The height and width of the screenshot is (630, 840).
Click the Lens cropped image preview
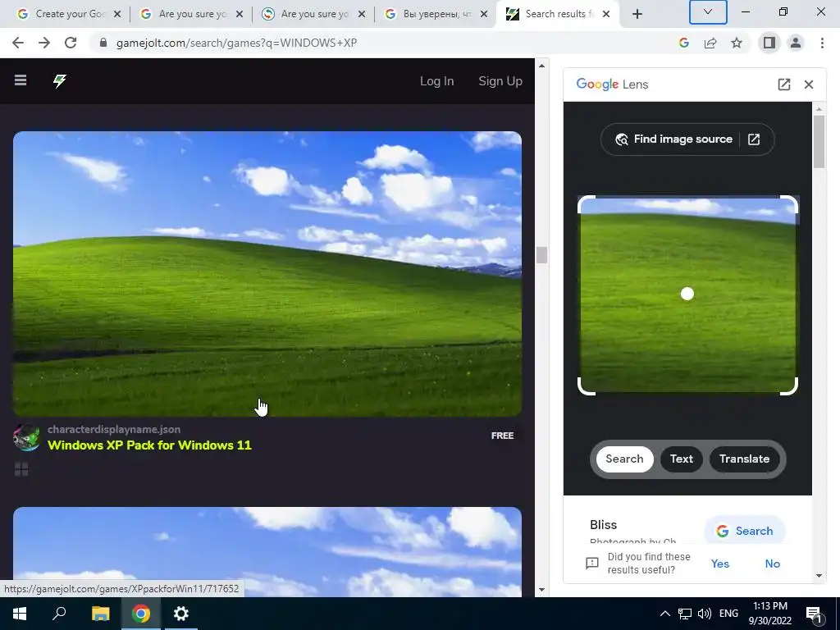[x=687, y=294]
